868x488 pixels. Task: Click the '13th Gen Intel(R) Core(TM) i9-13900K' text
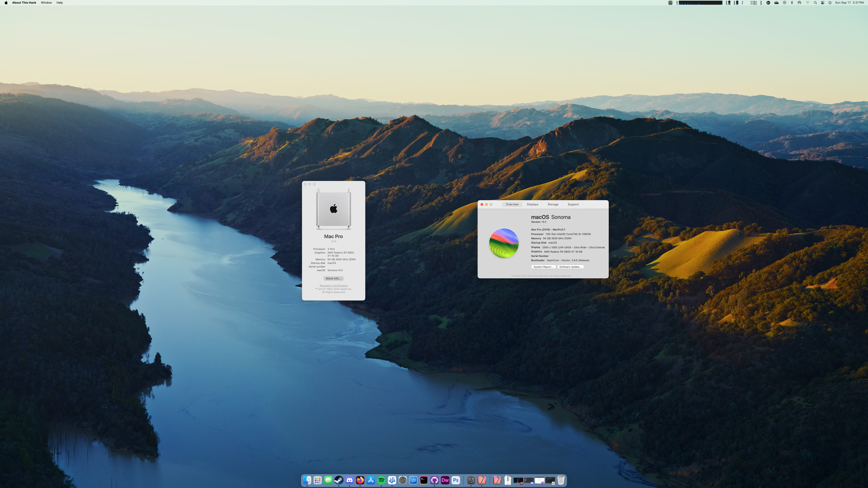tap(568, 234)
